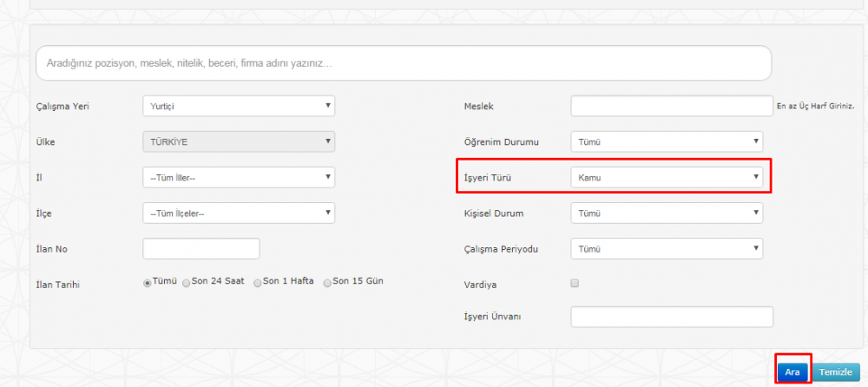The image size is (868, 387).
Task: Open the İşyeri Türü dropdown set to Kamu
Action: (x=666, y=177)
